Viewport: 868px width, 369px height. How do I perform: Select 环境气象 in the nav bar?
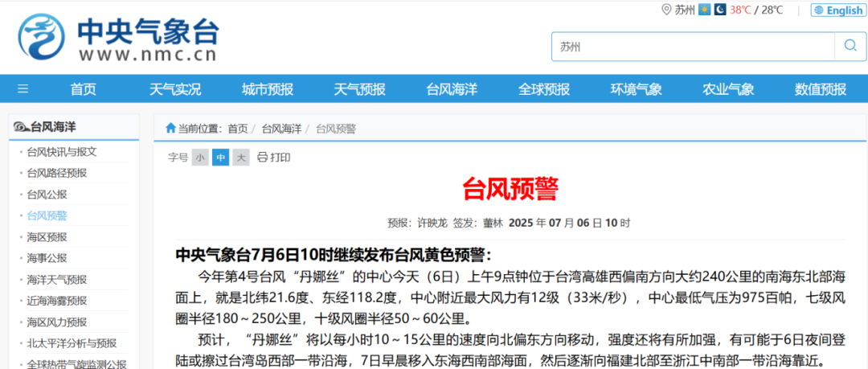[636, 89]
